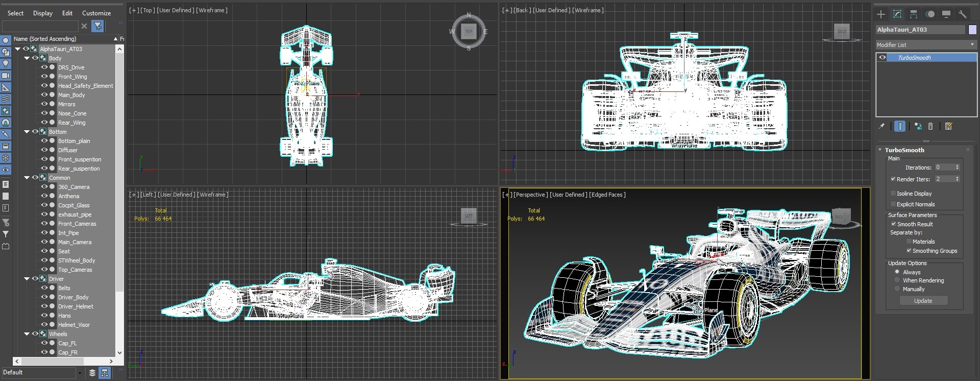Open Perspective viewport Edged Faces shading menu
Viewport: 980px width, 381px height.
tap(607, 195)
